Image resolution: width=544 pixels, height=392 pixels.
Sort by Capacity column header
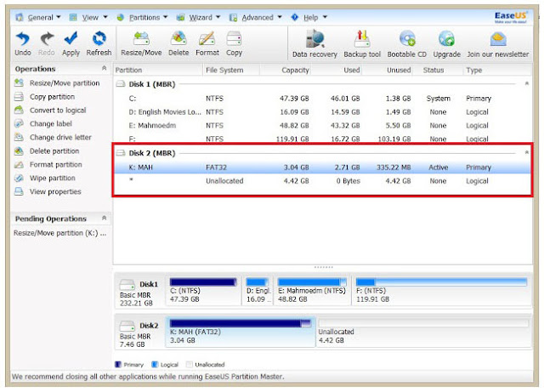(x=286, y=70)
